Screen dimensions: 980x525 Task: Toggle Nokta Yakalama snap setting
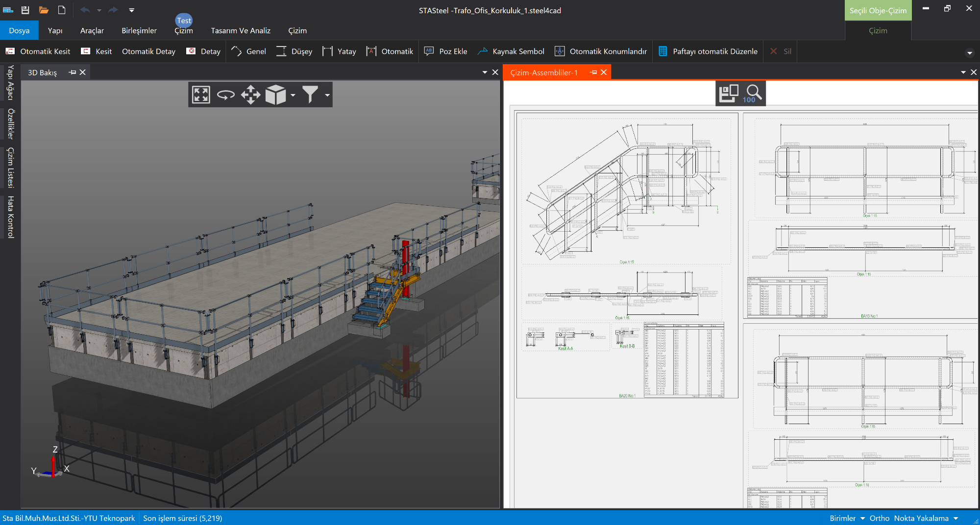coord(921,518)
